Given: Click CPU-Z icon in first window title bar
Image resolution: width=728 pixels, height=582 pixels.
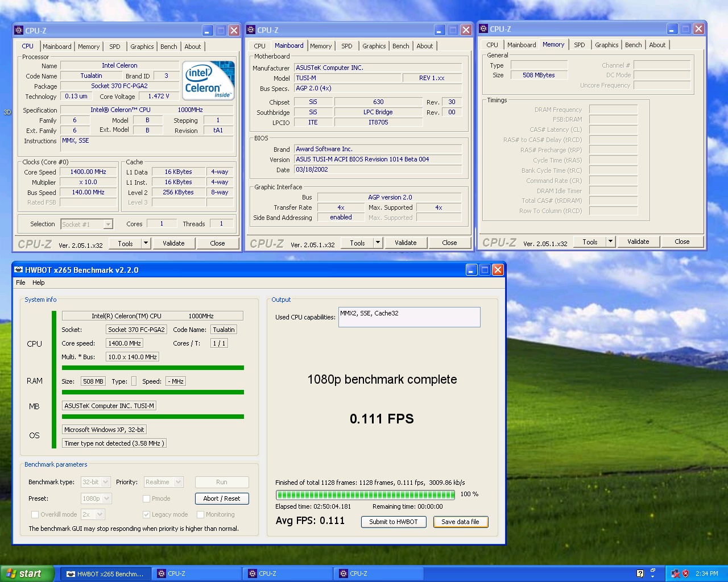Looking at the screenshot, I should click(19, 31).
